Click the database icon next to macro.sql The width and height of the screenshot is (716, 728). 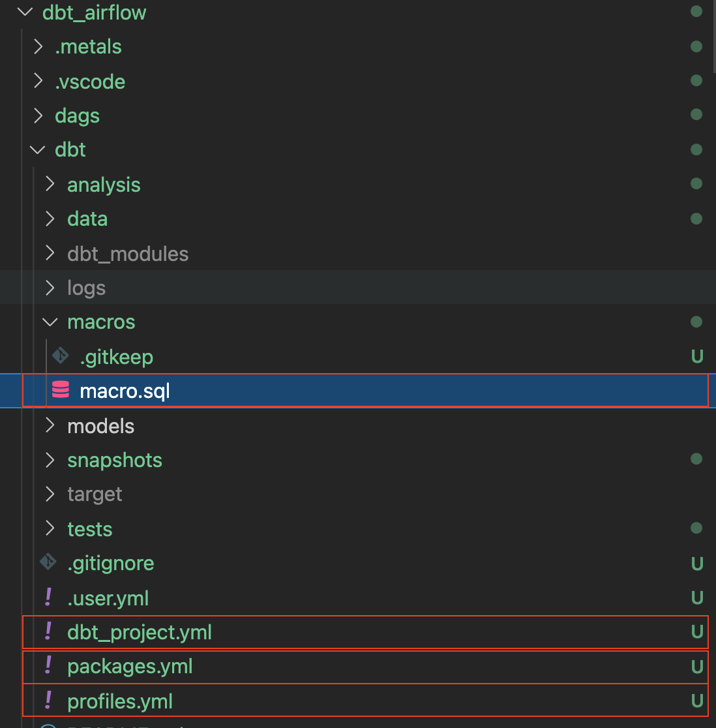tap(61, 390)
